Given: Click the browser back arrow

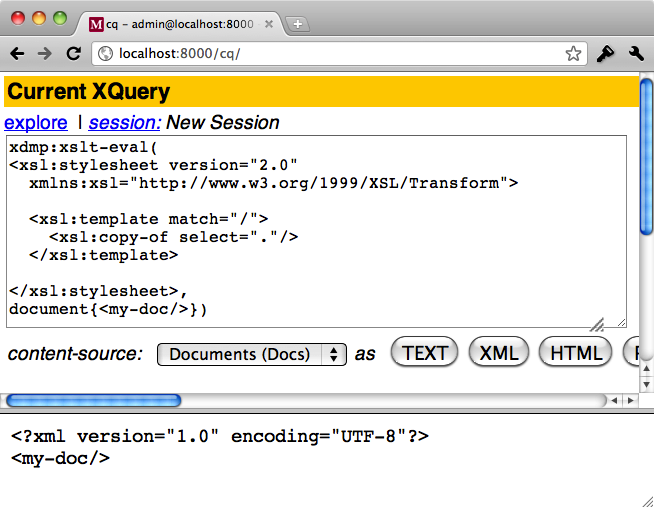Looking at the screenshot, I should coord(17,54).
